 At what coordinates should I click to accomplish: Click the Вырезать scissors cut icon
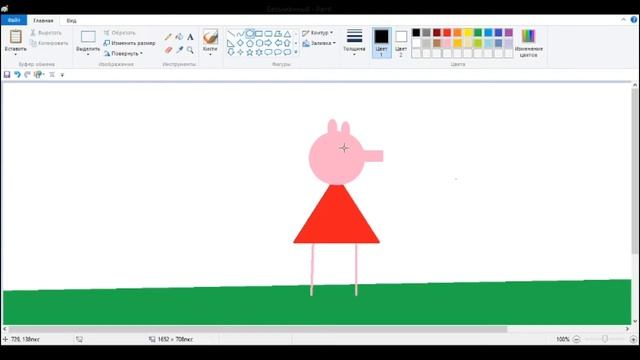tap(33, 33)
